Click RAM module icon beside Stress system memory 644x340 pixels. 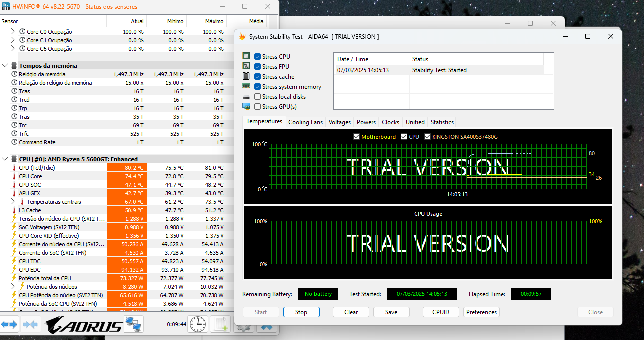pyautogui.click(x=246, y=86)
